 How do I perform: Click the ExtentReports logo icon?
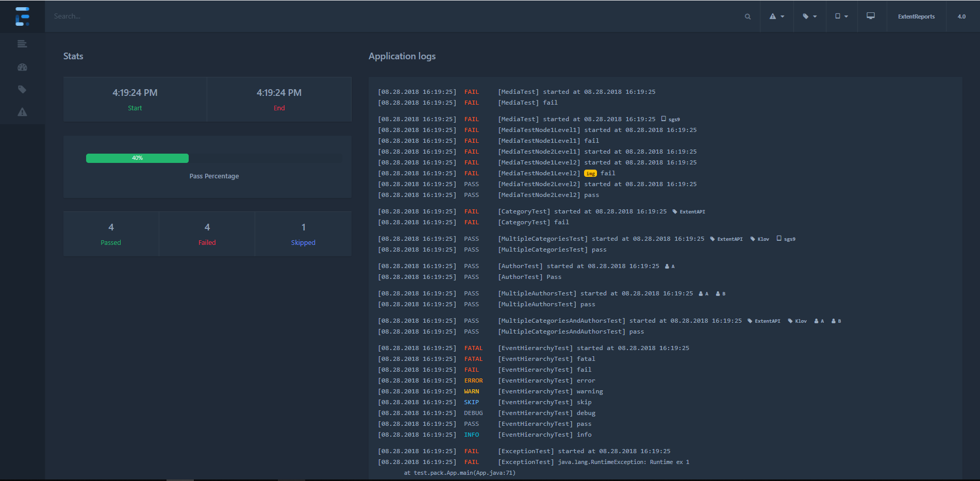point(22,16)
